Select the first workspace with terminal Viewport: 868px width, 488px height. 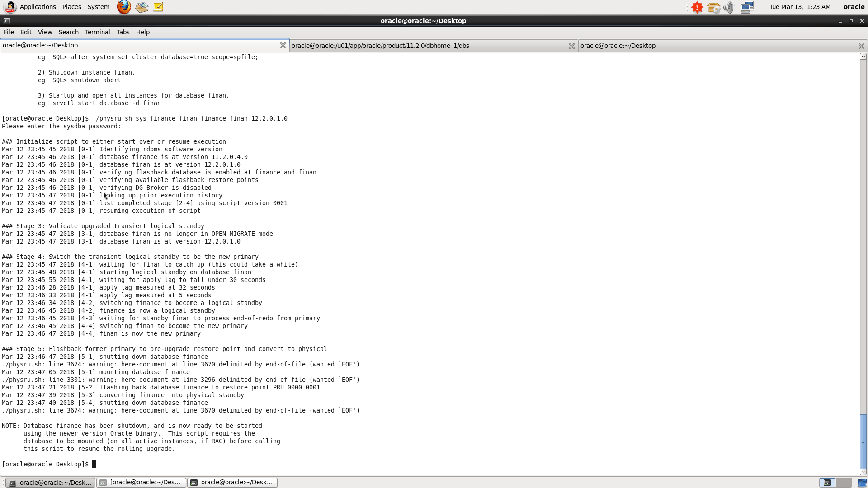point(827,483)
